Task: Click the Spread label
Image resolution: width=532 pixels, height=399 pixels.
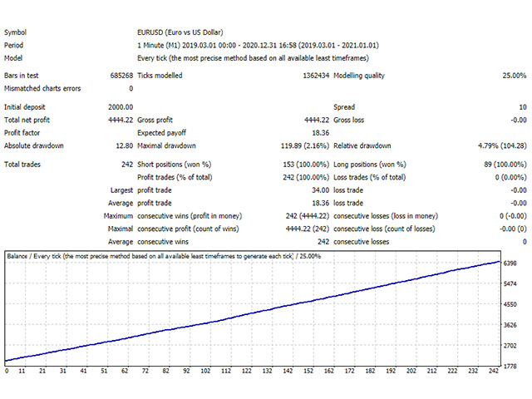Action: [344, 107]
